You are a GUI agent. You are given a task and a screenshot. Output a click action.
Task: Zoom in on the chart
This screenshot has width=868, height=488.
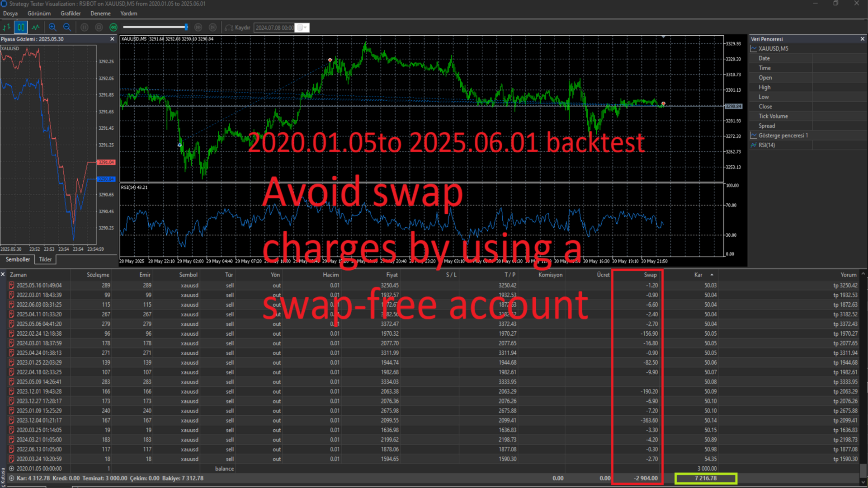coord(52,28)
